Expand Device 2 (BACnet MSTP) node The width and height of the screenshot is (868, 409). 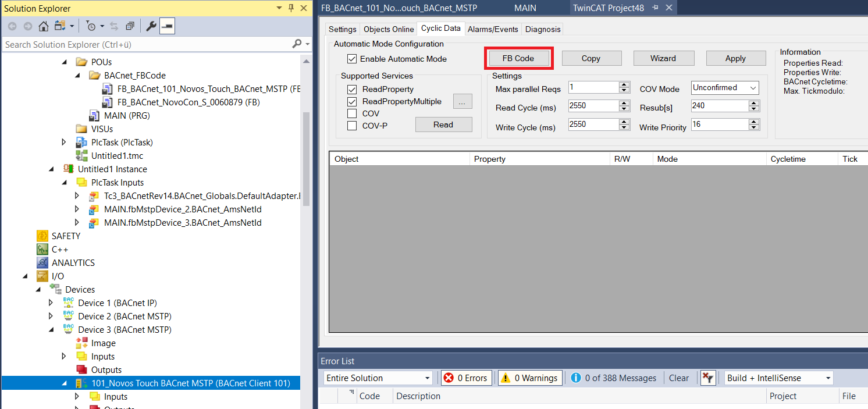pos(51,316)
